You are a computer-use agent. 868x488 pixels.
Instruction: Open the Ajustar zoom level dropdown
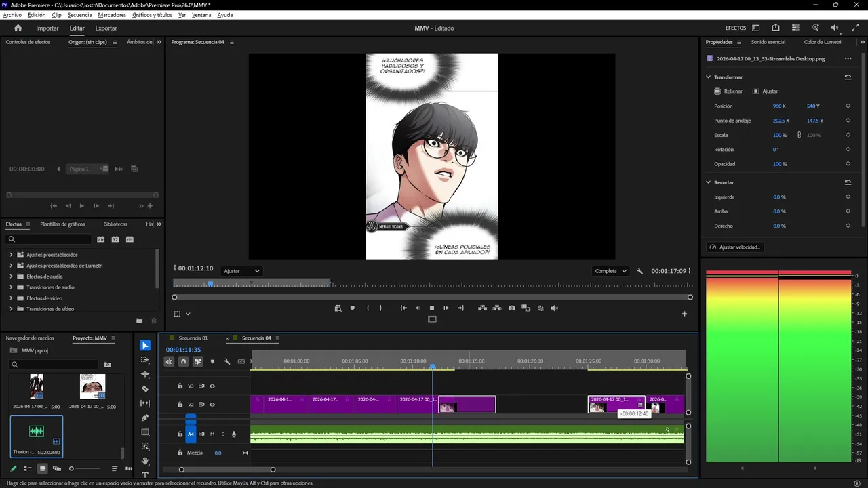tap(242, 271)
